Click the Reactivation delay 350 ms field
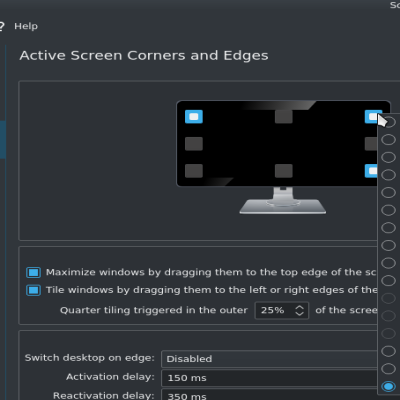This screenshot has width=400, height=400. tap(269, 395)
